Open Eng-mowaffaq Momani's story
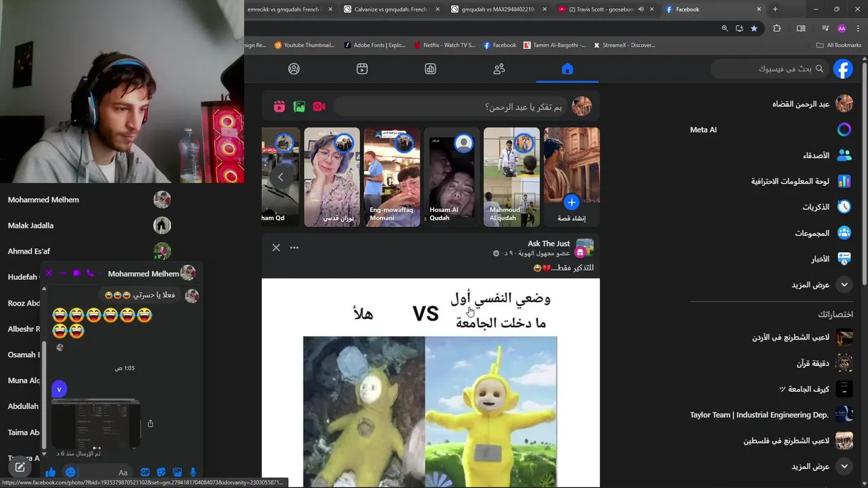 392,177
